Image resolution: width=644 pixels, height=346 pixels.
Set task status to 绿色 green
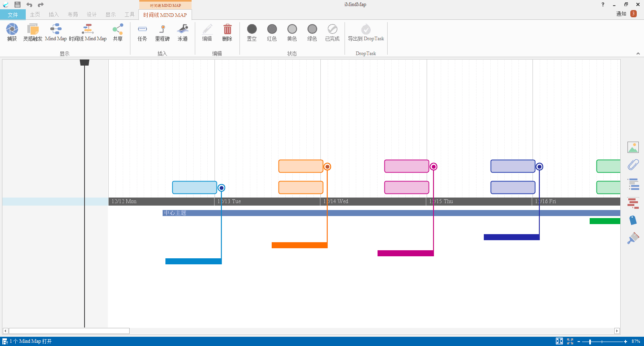(312, 32)
